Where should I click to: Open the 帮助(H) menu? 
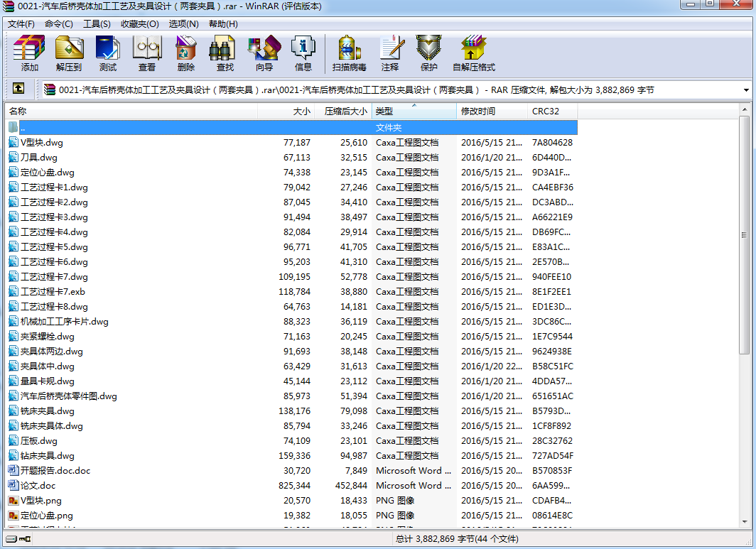click(223, 24)
